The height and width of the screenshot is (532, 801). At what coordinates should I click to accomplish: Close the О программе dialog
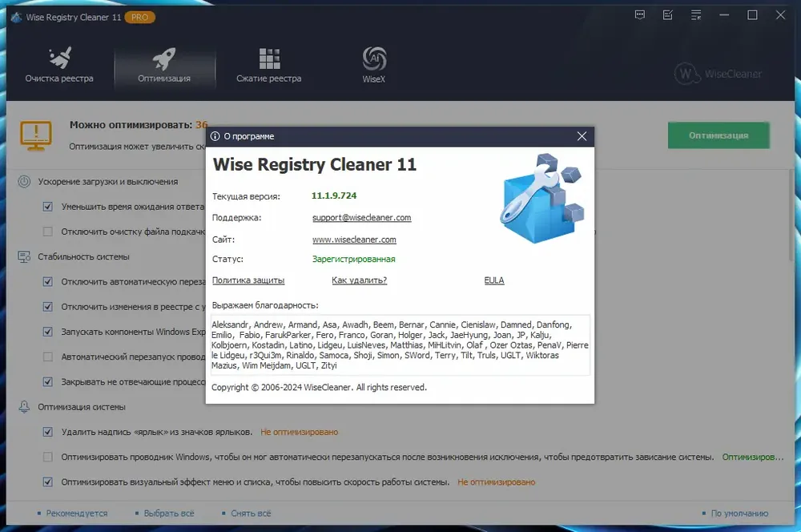coord(582,136)
